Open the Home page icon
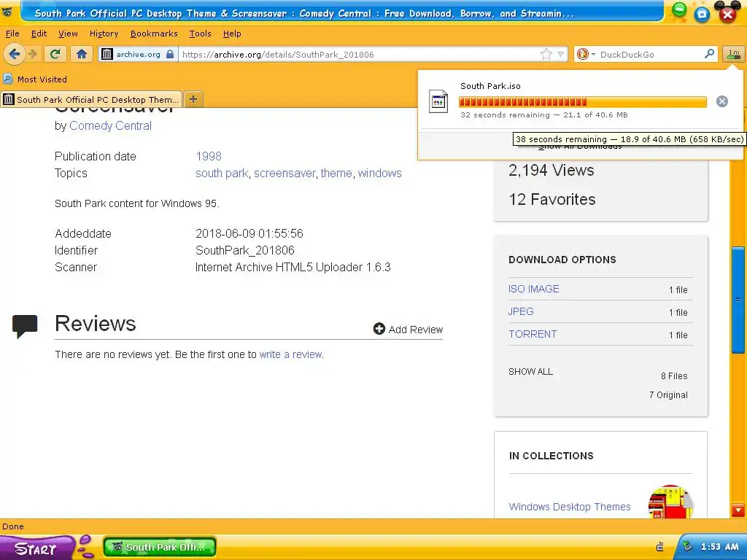The image size is (747, 560). coord(82,54)
